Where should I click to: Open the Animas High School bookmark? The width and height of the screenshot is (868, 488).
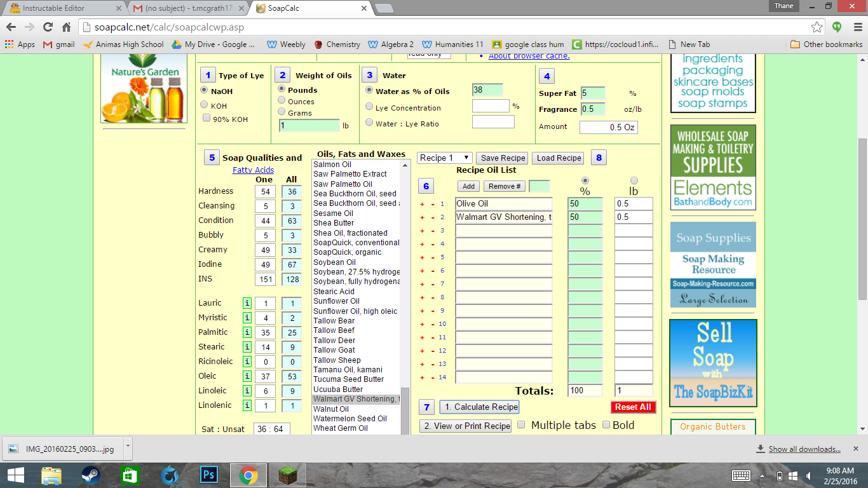tap(123, 44)
